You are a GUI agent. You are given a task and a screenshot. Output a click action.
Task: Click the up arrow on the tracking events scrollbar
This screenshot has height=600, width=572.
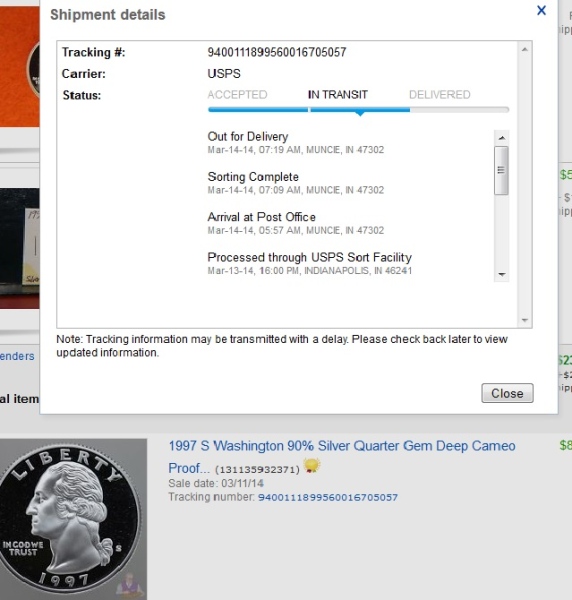(x=502, y=137)
